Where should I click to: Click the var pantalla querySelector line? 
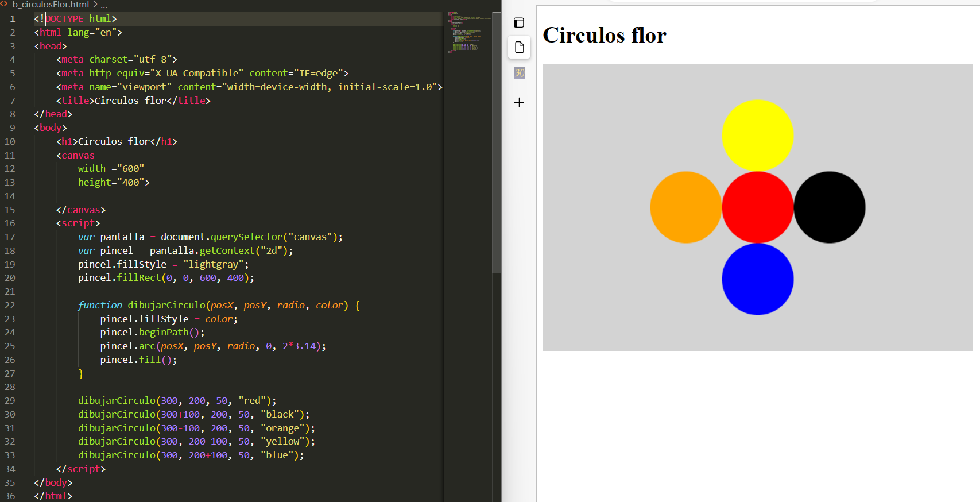[210, 237]
